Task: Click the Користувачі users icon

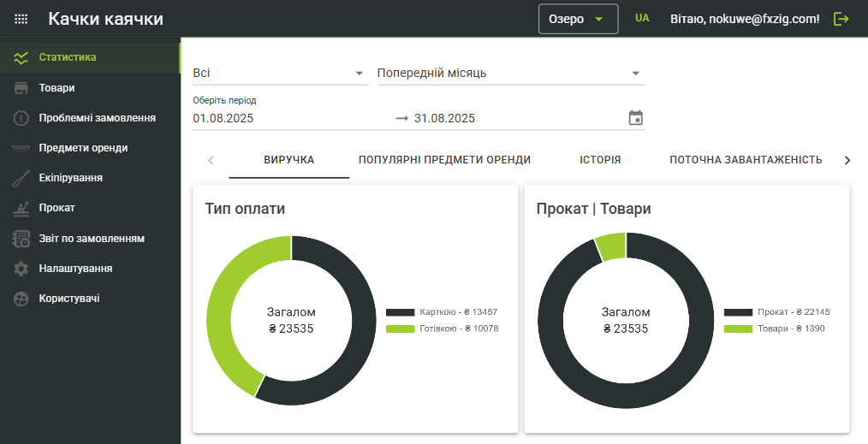Action: [x=21, y=299]
